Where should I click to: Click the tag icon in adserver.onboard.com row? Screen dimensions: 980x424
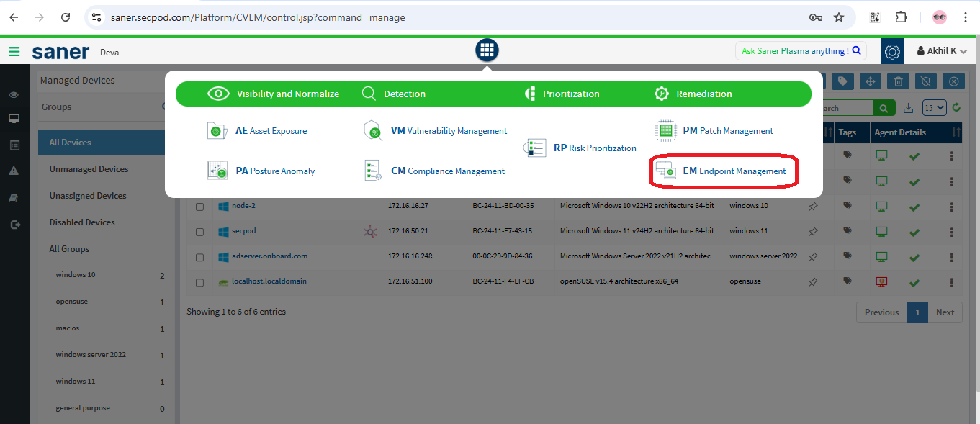click(848, 256)
